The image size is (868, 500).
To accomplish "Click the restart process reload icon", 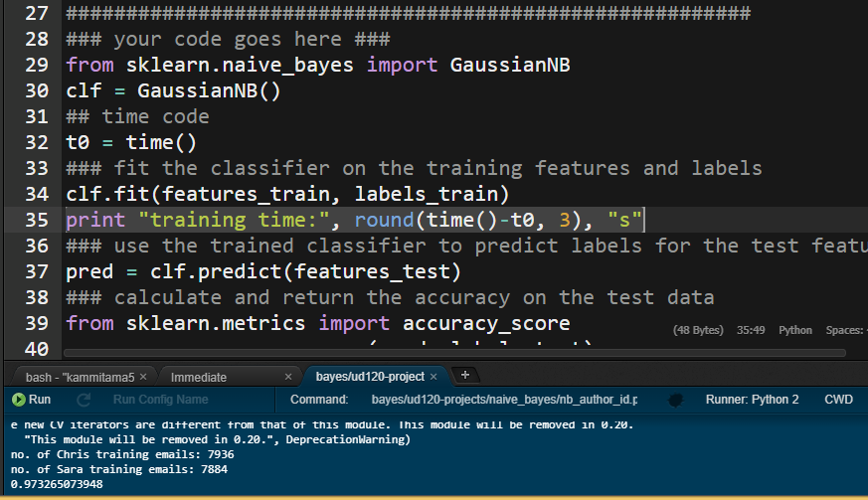I will pyautogui.click(x=84, y=400).
